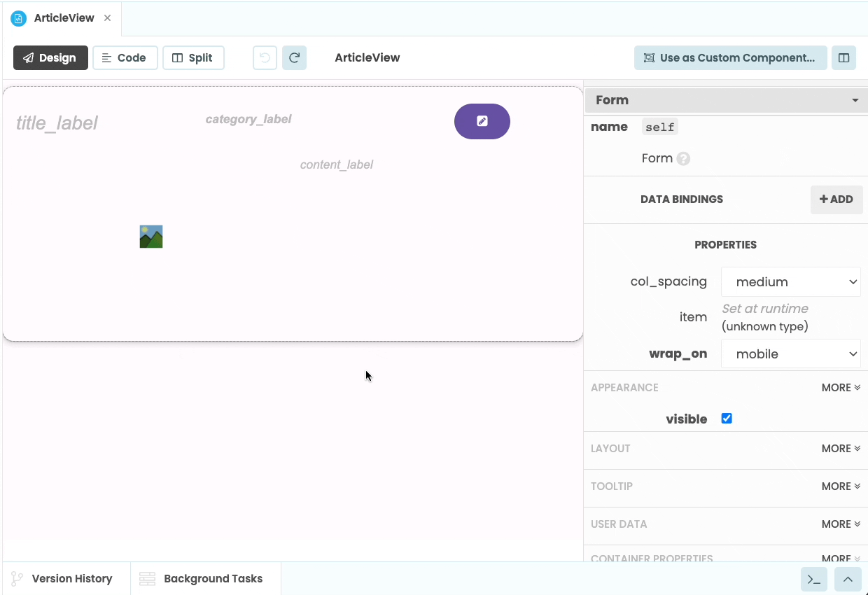Open Version History
This screenshot has width=868, height=595.
click(x=66, y=578)
